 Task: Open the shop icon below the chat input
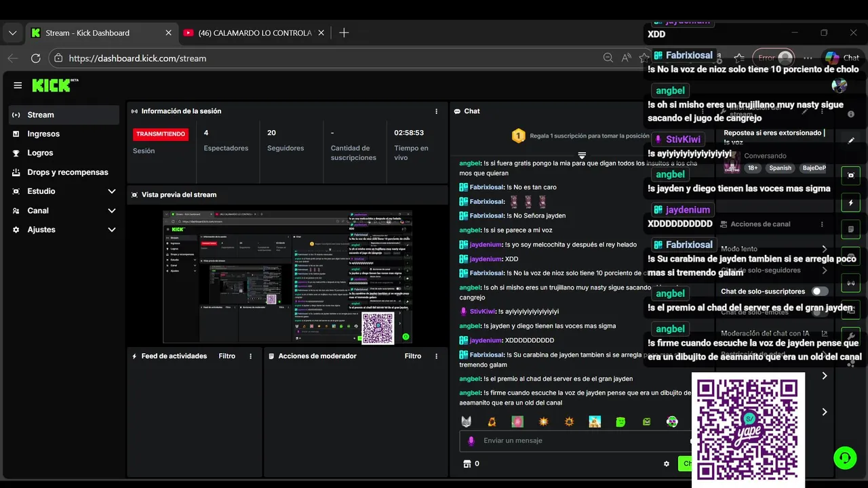point(467,464)
